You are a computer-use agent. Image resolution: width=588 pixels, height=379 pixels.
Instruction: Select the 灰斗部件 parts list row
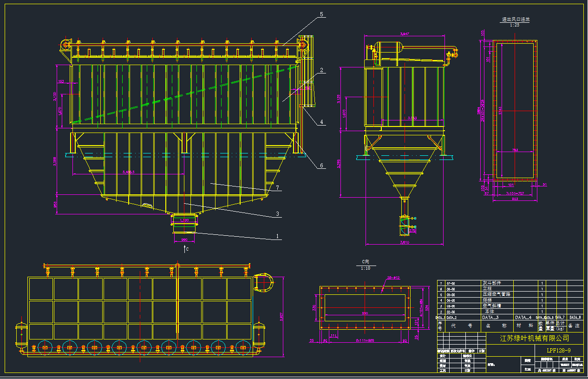click(492, 283)
